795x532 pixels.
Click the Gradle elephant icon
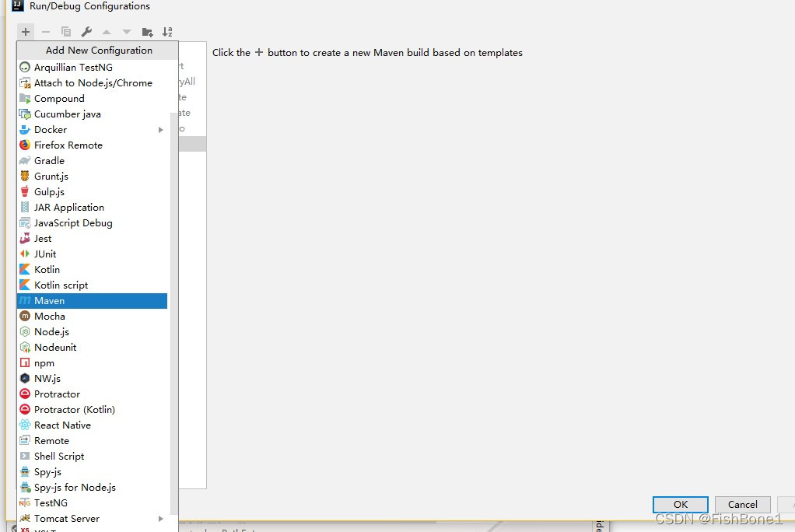point(25,161)
